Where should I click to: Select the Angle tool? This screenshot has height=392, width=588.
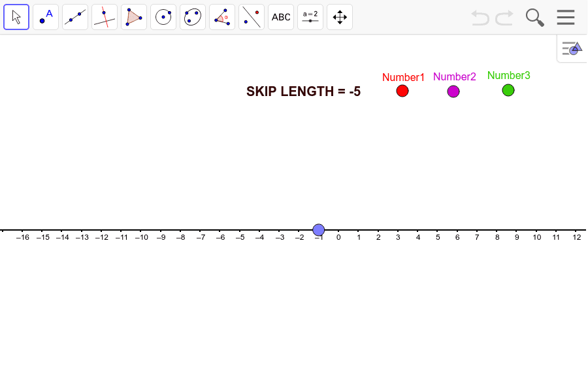point(222,17)
